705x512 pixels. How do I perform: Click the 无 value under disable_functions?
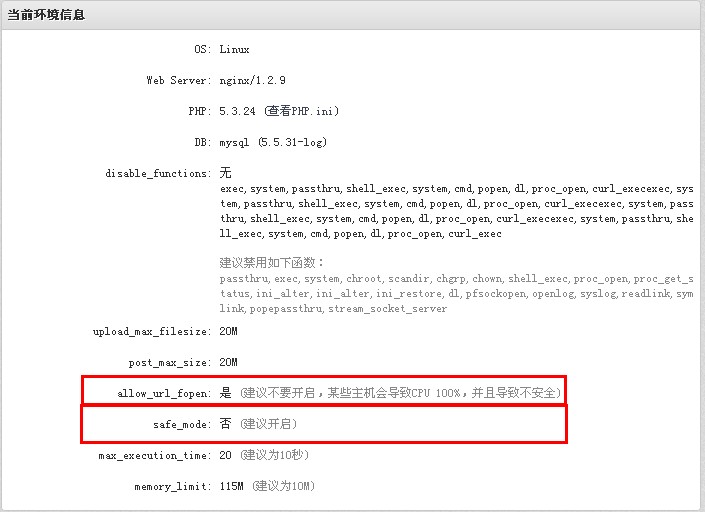225,173
